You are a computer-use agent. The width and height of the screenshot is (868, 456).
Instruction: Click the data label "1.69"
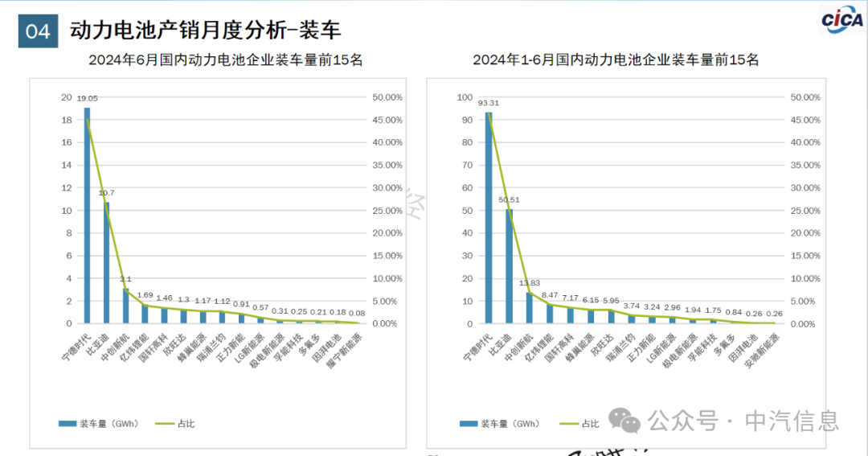click(x=145, y=295)
